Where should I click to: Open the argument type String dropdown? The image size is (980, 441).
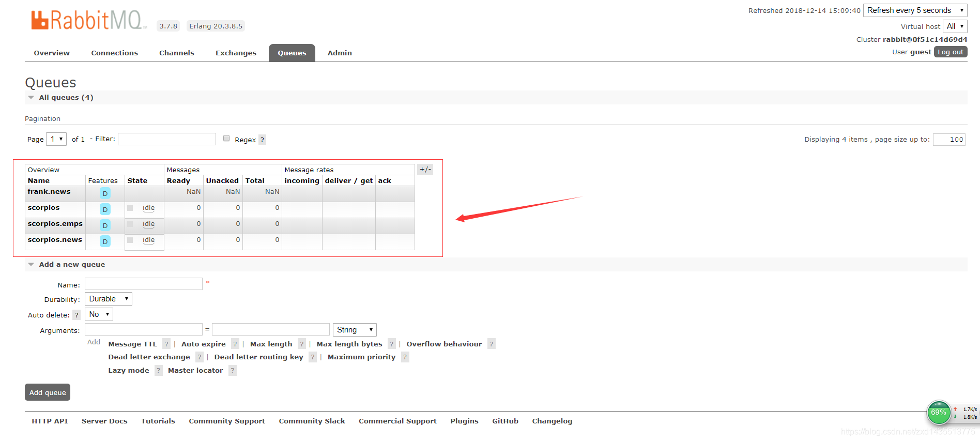point(355,330)
